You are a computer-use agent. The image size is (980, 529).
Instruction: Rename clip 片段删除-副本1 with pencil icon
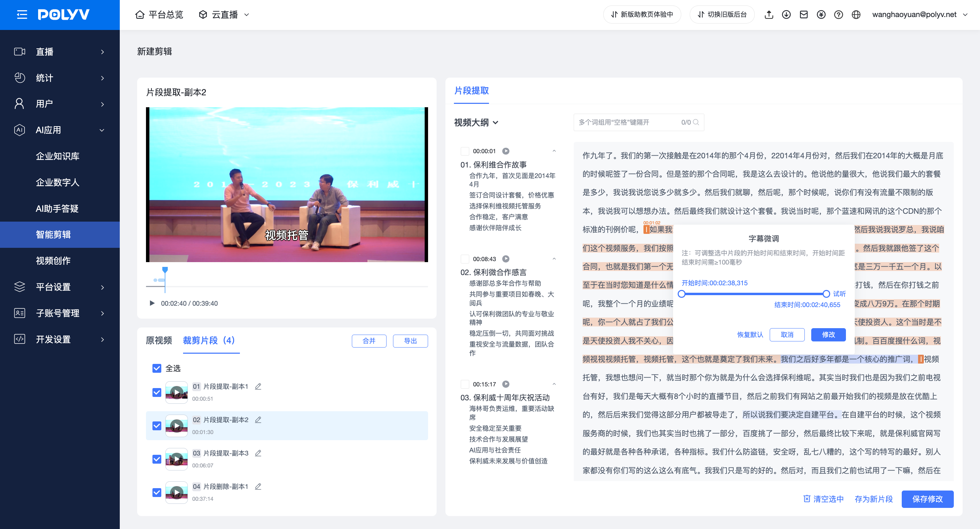coord(258,486)
